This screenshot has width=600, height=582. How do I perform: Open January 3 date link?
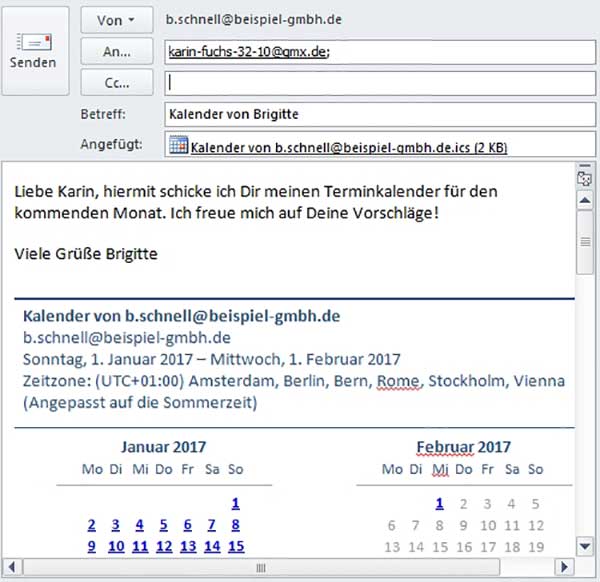(x=116, y=525)
